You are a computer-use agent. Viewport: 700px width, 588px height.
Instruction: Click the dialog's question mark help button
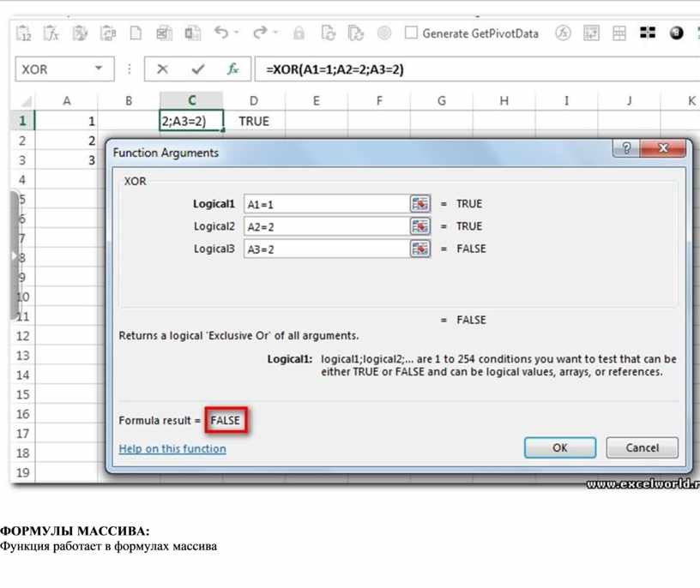[x=627, y=149]
